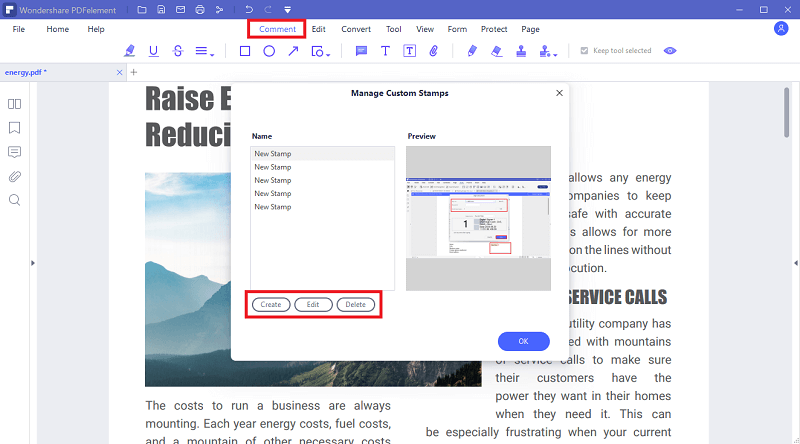
Task: Open the attachments panel
Action: [x=14, y=177]
